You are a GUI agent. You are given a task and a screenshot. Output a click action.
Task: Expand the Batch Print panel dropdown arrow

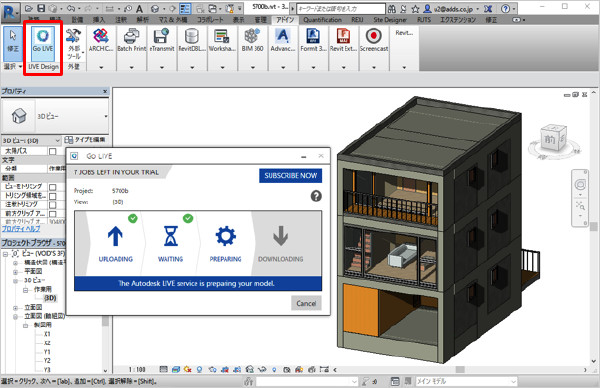(131, 67)
